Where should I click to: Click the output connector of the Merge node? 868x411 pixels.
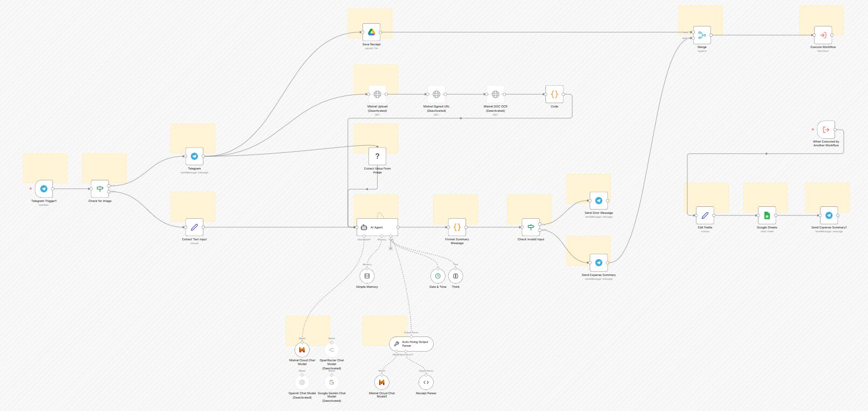click(x=711, y=35)
